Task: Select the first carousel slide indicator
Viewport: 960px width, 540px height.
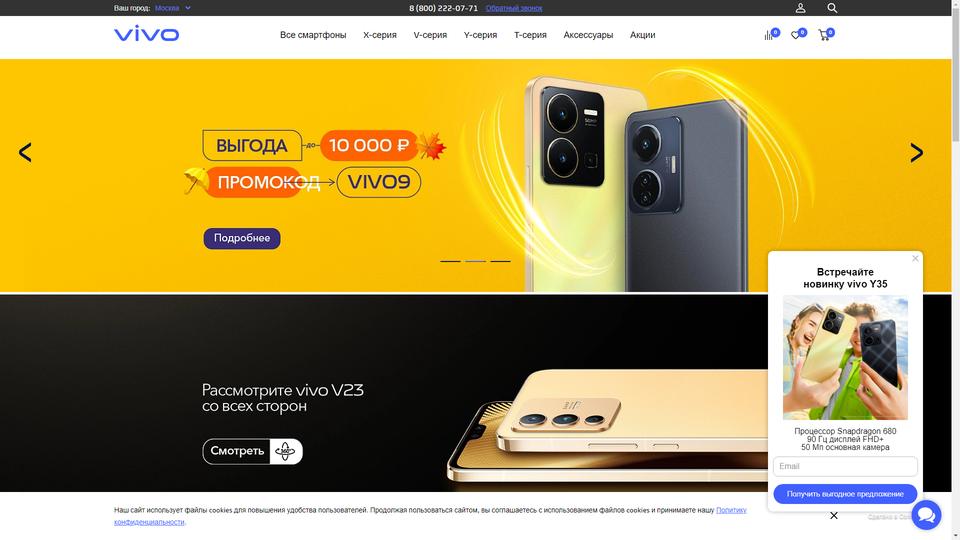Action: coord(451,261)
